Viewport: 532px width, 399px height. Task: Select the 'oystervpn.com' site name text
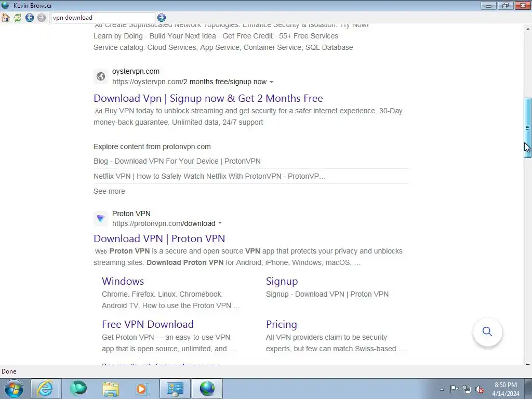click(136, 71)
